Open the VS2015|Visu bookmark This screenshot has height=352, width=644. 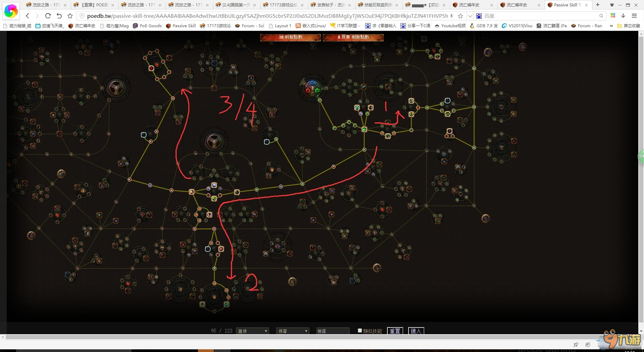pos(517,26)
